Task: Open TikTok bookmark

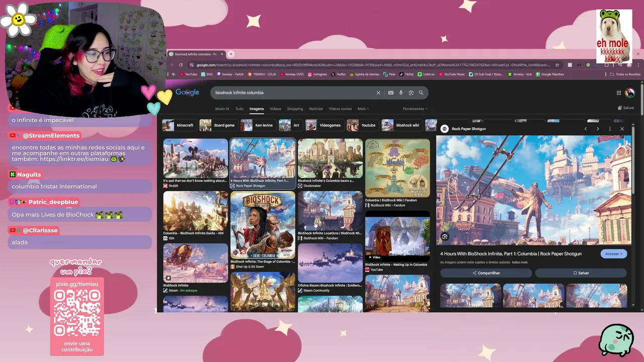Action: [x=407, y=74]
